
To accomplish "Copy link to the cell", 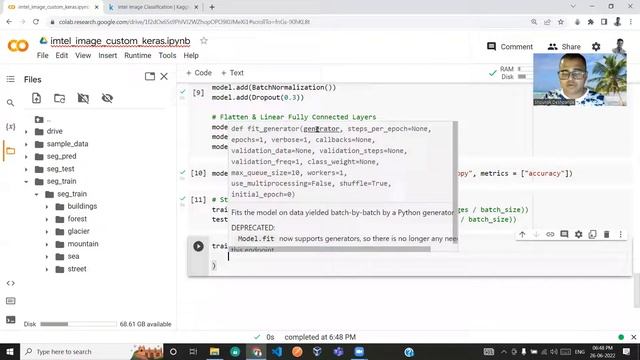I will click(x=550, y=234).
